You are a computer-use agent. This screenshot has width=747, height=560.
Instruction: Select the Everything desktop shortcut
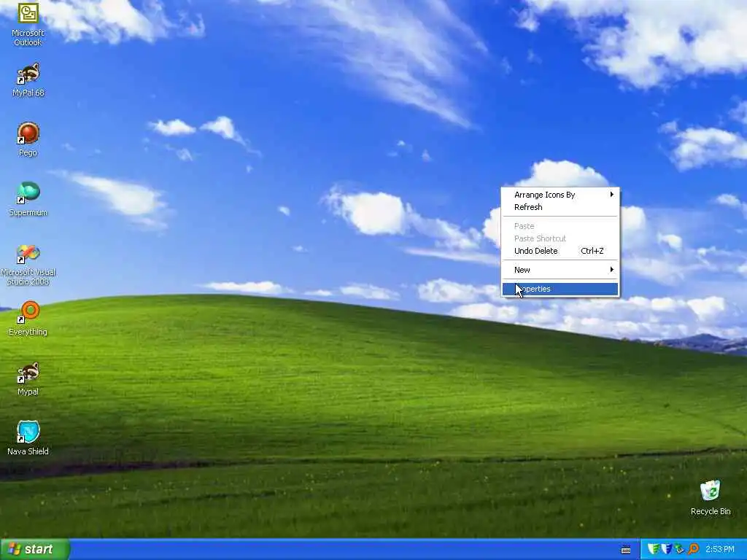click(28, 318)
